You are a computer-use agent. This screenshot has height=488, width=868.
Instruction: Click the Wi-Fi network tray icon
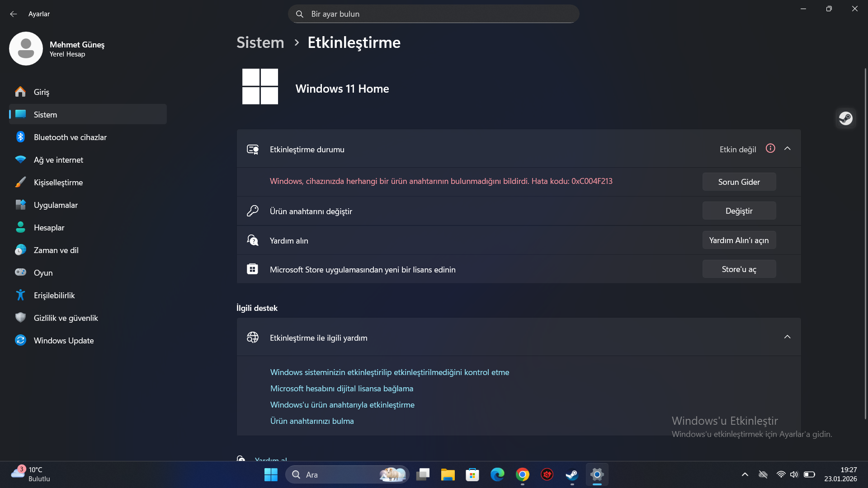point(781,474)
